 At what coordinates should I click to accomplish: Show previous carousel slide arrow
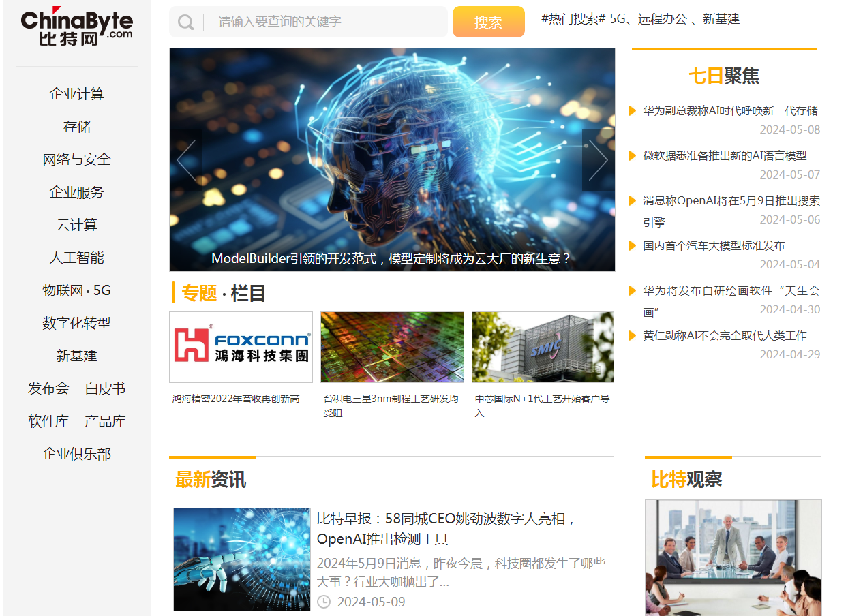[186, 160]
